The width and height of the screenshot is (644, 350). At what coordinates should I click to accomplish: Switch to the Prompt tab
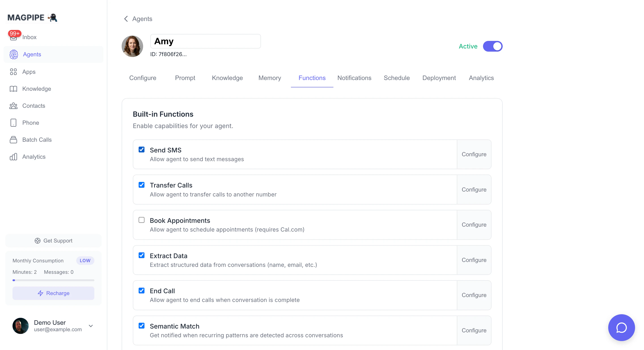tap(185, 78)
